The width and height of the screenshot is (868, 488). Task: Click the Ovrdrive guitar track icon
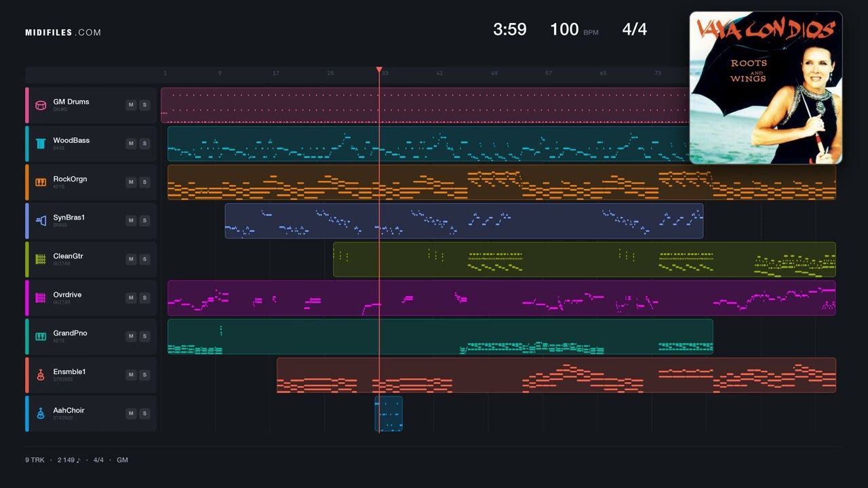(41, 298)
